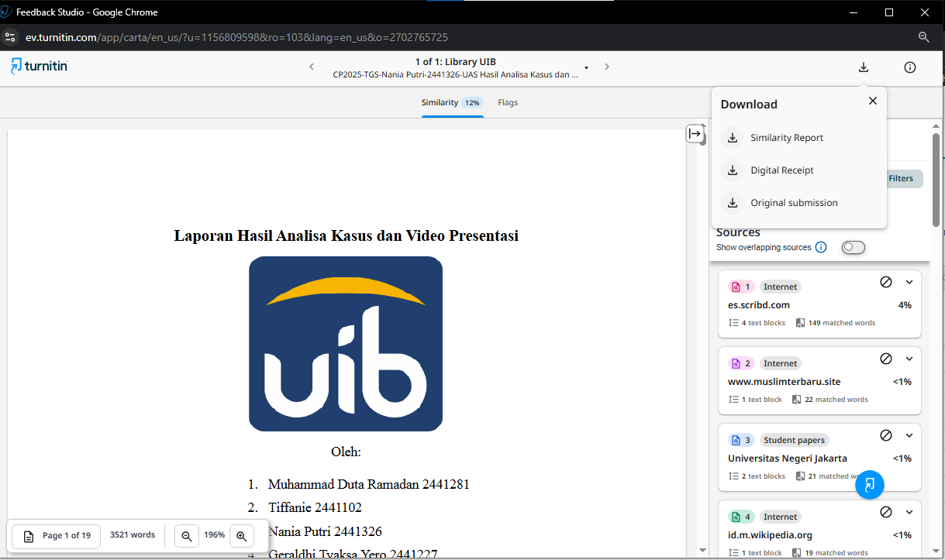
Task: Click 149 matched words text
Action: [836, 323]
